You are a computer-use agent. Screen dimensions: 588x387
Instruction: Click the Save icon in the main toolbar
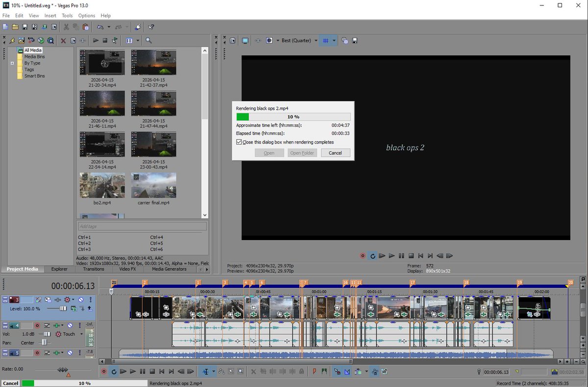(25, 27)
